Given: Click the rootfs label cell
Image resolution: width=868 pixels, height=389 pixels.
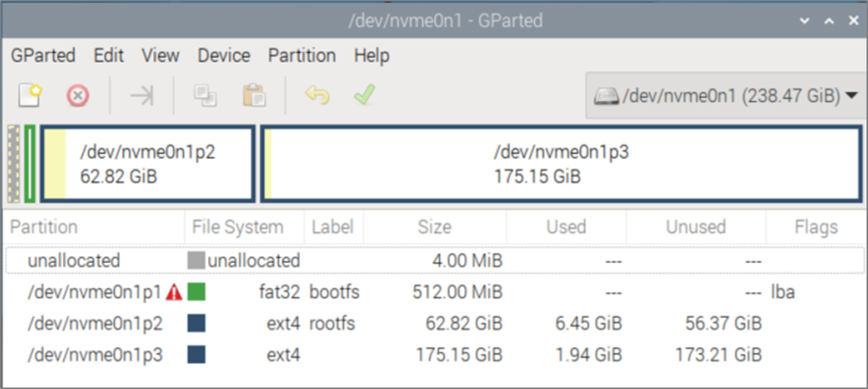Looking at the screenshot, I should [332, 323].
